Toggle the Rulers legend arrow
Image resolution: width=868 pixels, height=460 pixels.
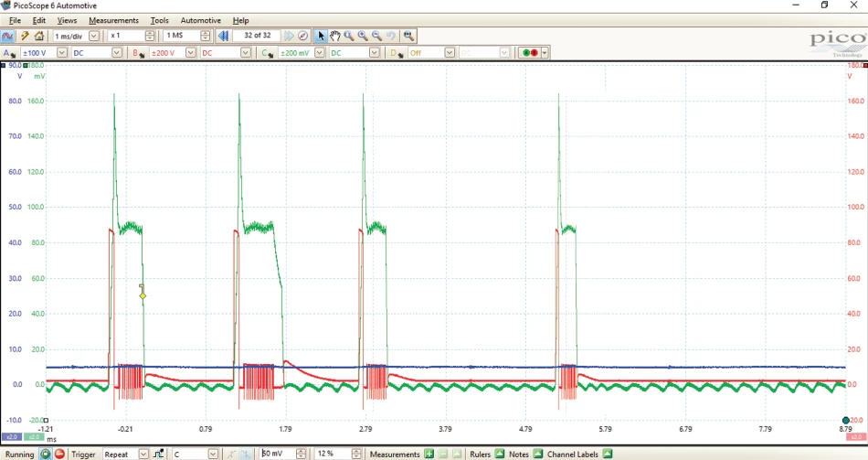click(x=499, y=455)
